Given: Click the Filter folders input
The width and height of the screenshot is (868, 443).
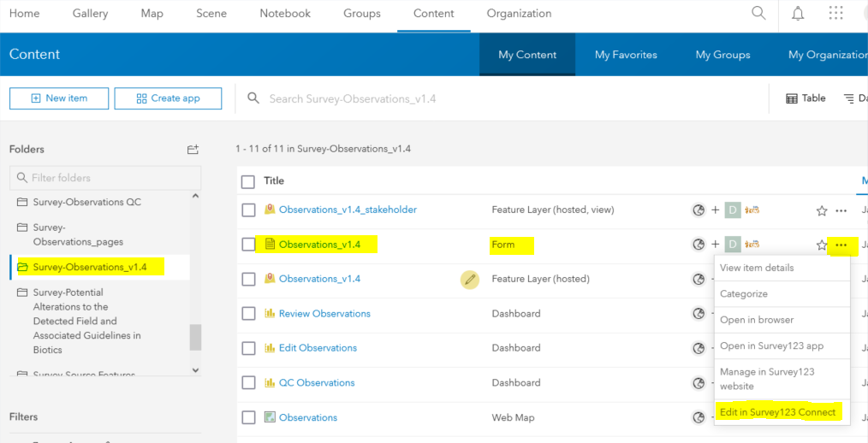Looking at the screenshot, I should click(x=105, y=178).
